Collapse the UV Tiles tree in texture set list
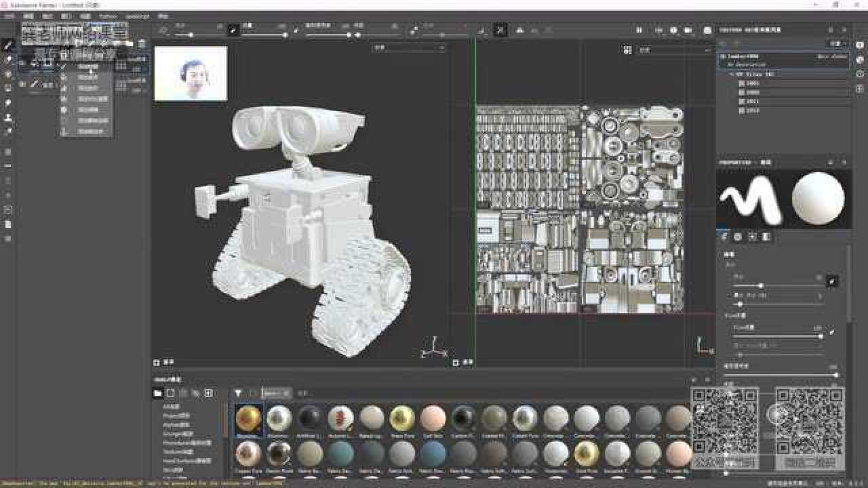 pos(733,74)
